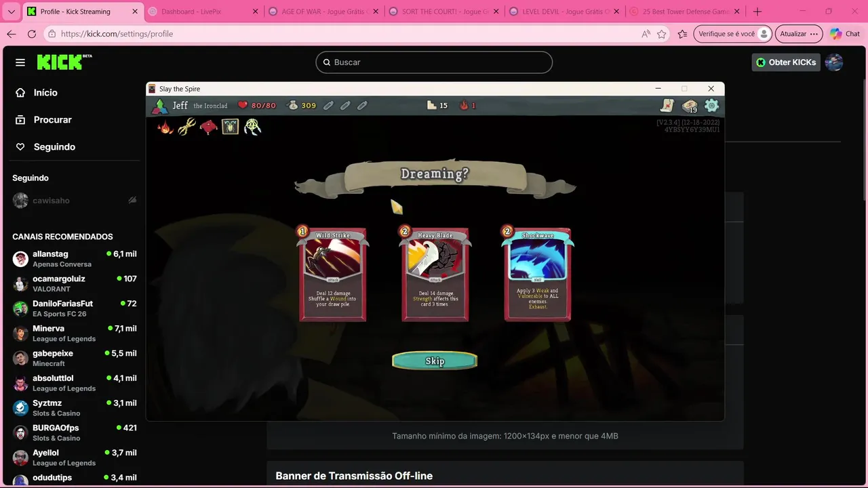Choose the Heavy Blade card
The width and height of the screenshot is (868, 488).
coord(435,274)
